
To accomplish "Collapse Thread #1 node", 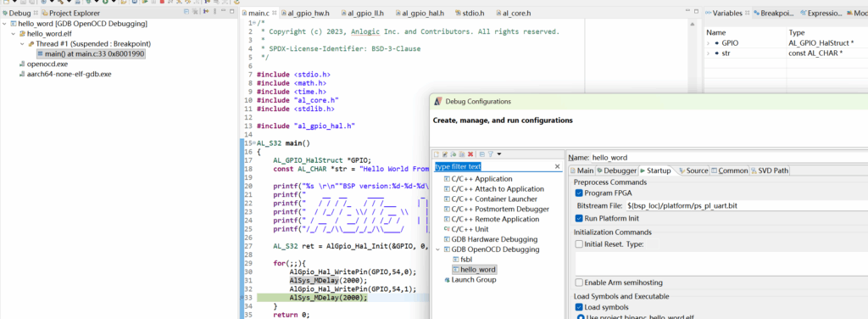I will 22,44.
